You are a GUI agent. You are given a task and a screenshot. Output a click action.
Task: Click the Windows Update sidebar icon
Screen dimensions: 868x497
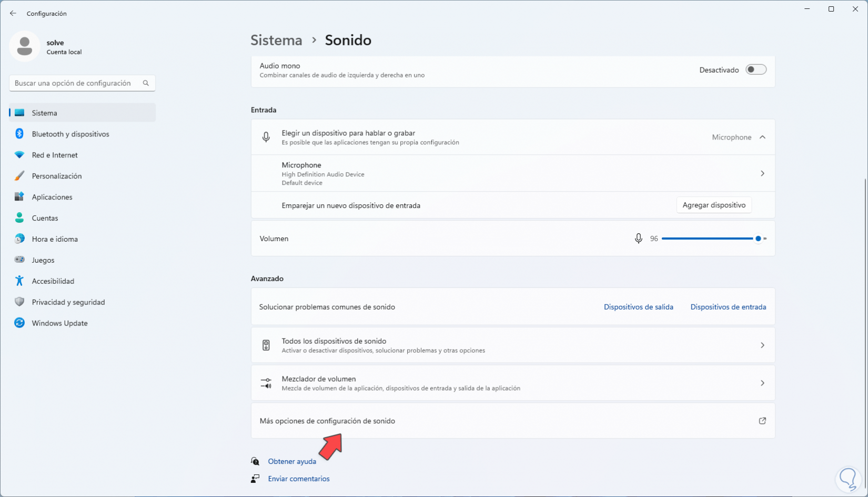click(19, 323)
